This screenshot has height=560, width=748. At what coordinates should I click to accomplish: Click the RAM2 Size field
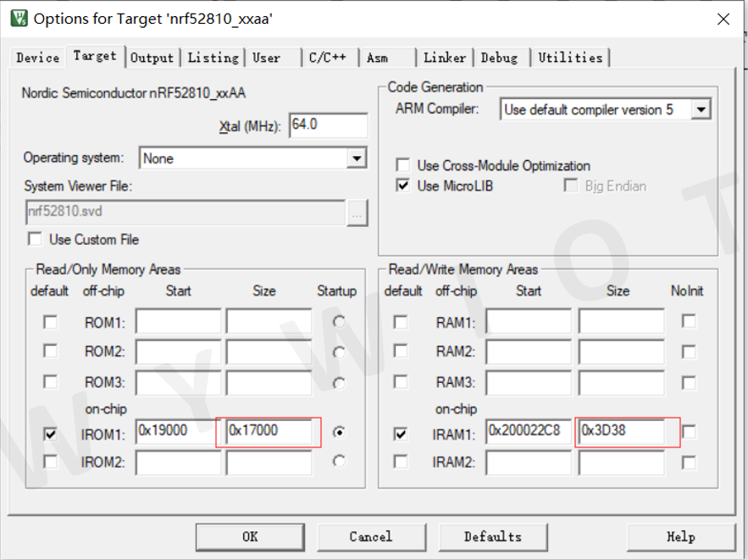coord(621,352)
